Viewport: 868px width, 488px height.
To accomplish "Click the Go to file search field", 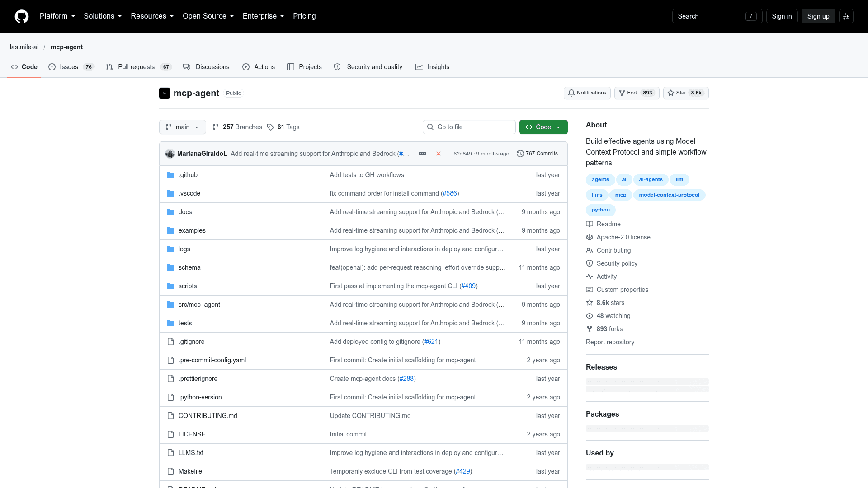I will coord(469,127).
